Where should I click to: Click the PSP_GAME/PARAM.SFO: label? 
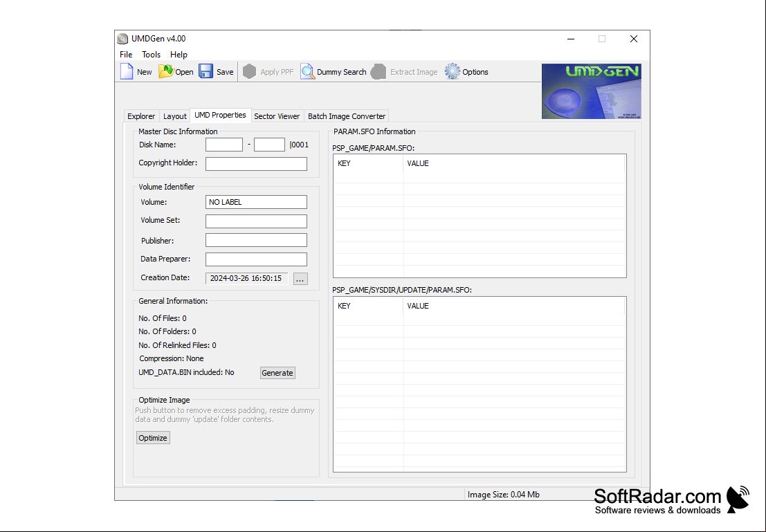[373, 148]
